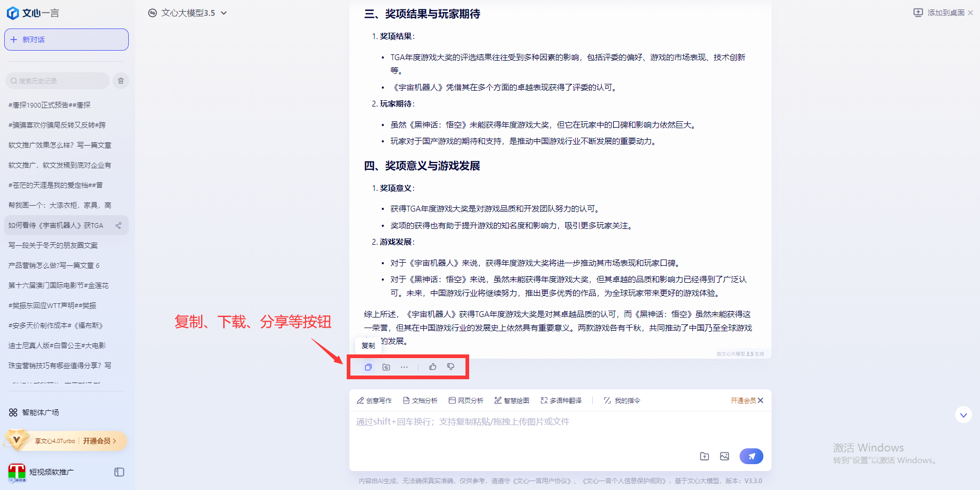Select the 智慧绘图 tool
The image size is (980, 490).
point(512,401)
